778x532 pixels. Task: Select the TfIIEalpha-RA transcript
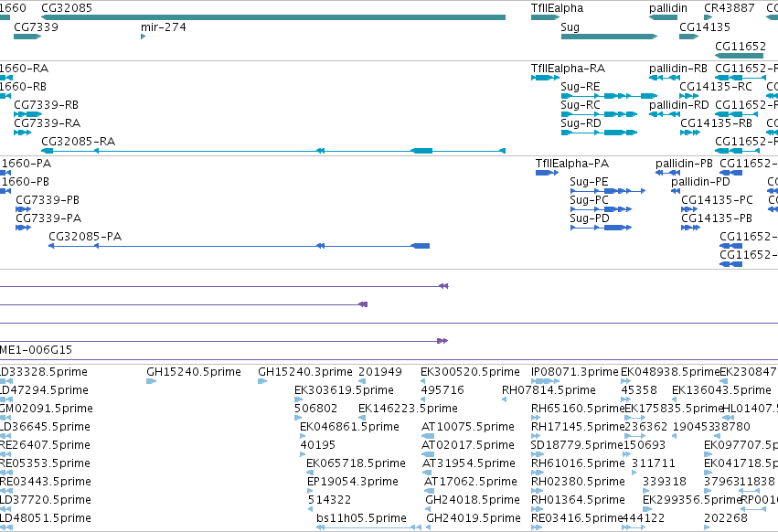(x=545, y=78)
